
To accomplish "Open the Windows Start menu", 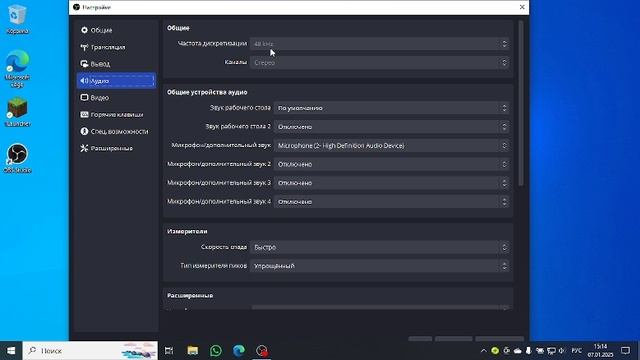I will 11,351.
